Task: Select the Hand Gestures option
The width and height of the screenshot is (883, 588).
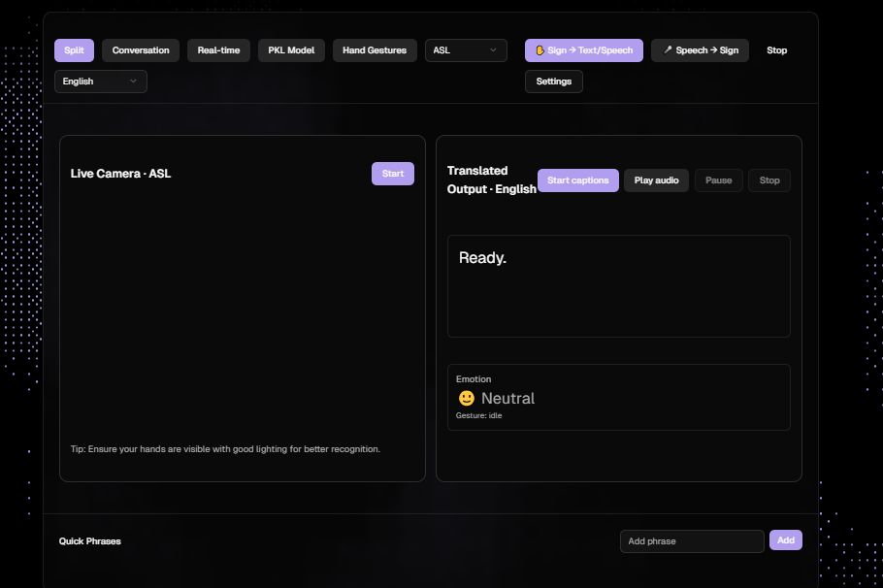Action: (375, 50)
